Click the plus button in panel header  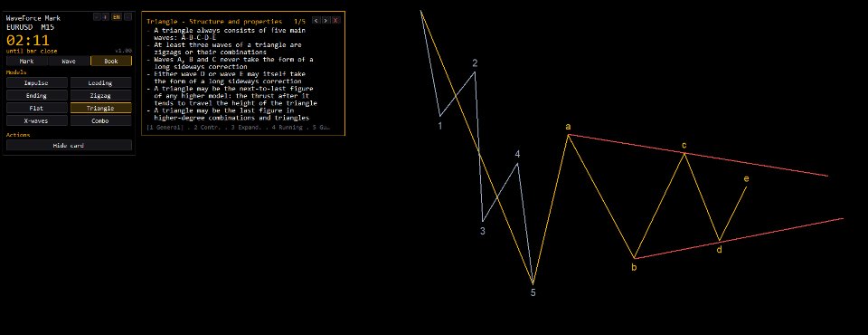tap(105, 17)
